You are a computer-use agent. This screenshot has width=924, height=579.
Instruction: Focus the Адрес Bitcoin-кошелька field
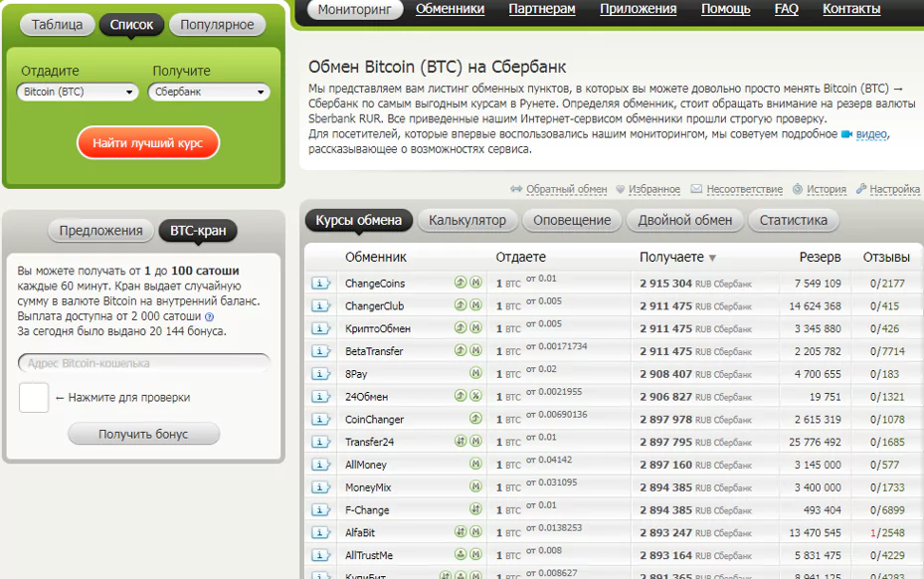144,363
